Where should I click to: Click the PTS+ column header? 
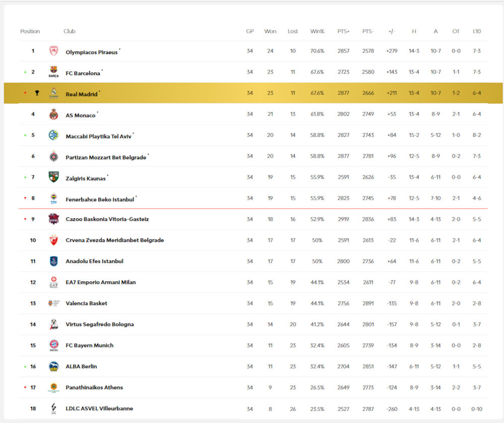click(343, 31)
